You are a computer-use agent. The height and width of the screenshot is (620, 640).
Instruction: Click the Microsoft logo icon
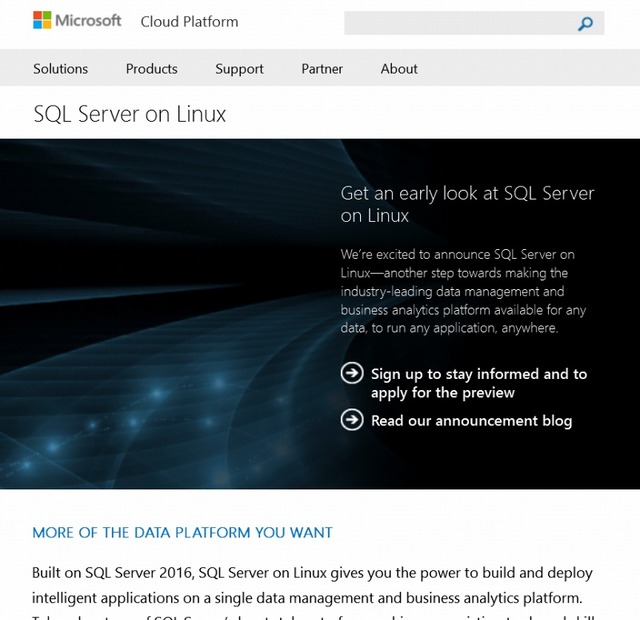click(x=42, y=20)
